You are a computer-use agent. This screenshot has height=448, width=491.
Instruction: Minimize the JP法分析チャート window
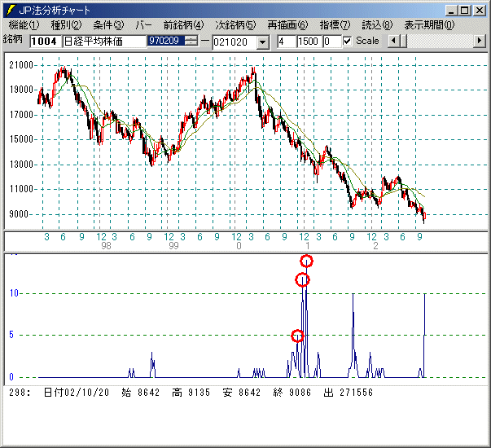pos(451,11)
